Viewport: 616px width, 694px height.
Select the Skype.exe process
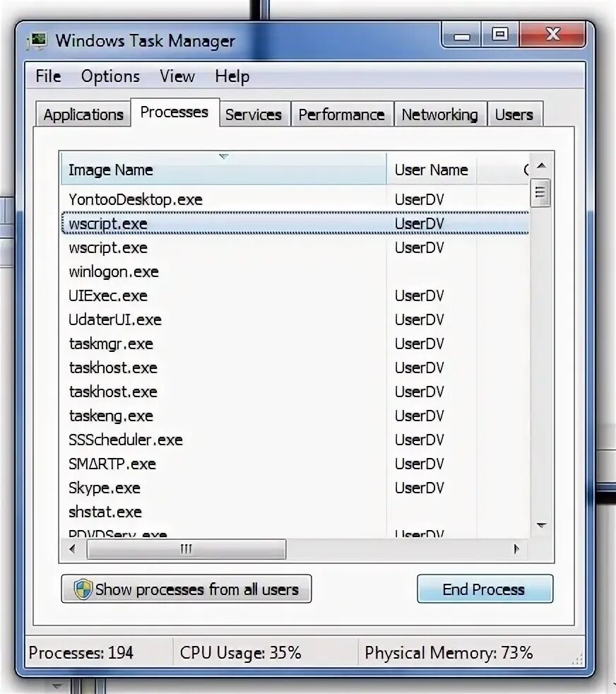pyautogui.click(x=295, y=488)
